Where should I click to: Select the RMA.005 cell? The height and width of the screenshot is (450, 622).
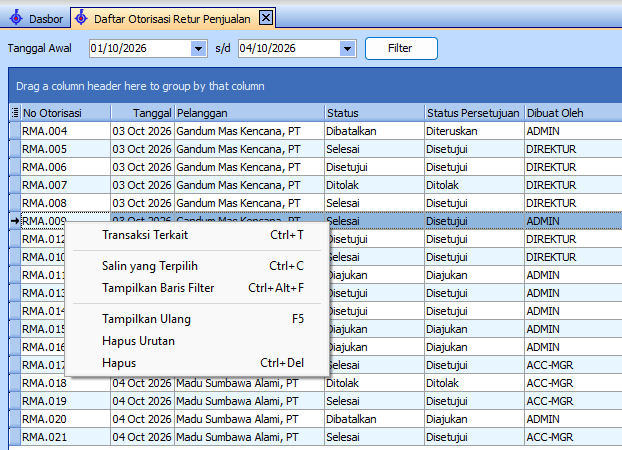tap(65, 149)
